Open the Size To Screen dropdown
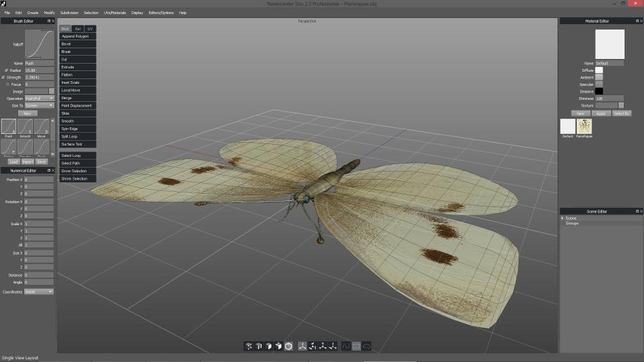Viewport: 644px width, 362px height. pyautogui.click(x=40, y=105)
